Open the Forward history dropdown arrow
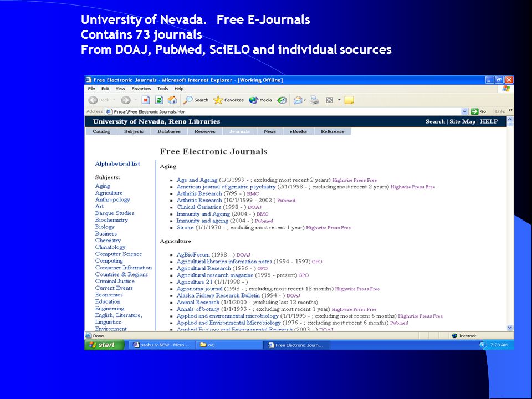Viewport: 532px width, 399px height. pos(135,100)
